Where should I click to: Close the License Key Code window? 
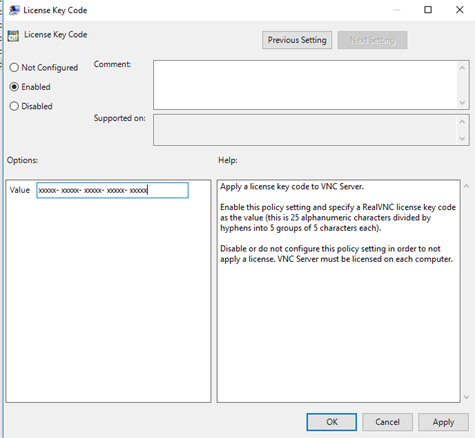point(460,10)
